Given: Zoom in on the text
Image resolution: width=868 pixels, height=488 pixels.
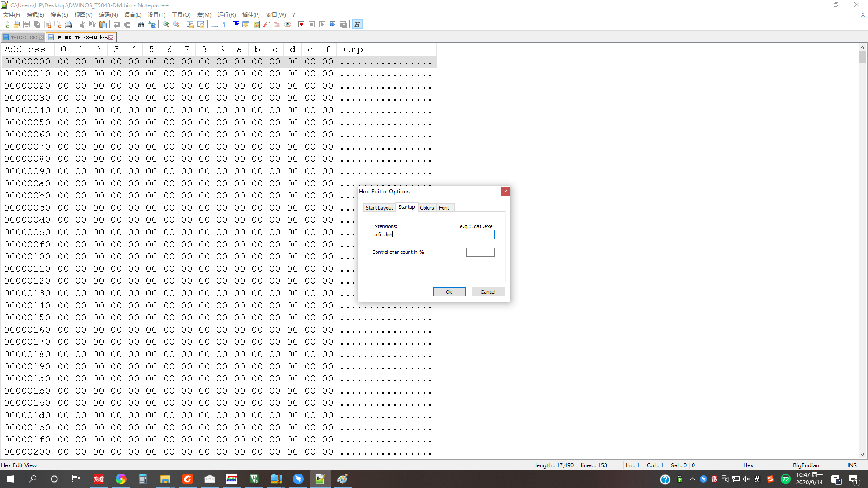Looking at the screenshot, I should tap(165, 24).
